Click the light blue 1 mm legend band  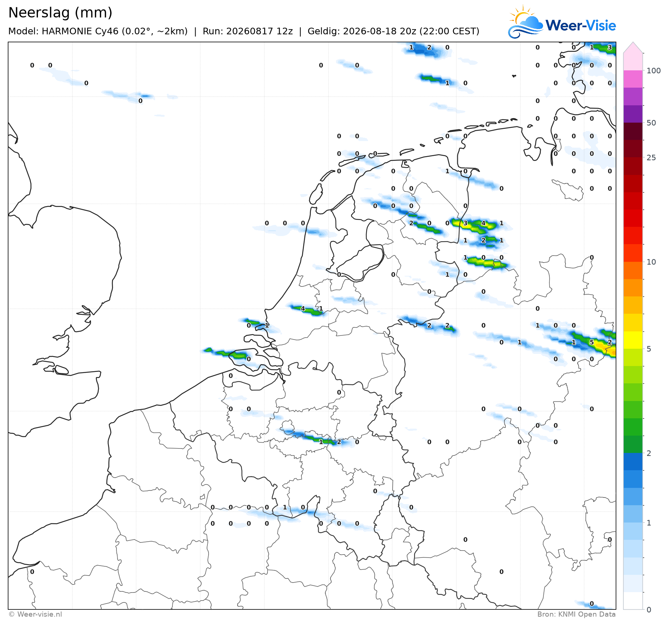[633, 531]
